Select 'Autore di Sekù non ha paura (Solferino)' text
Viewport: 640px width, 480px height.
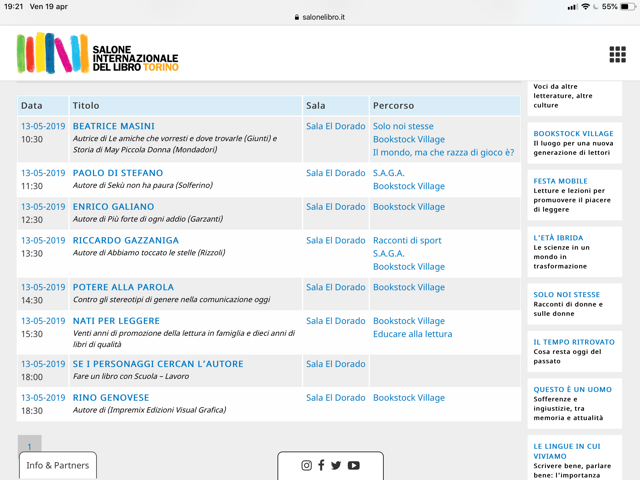[143, 185]
